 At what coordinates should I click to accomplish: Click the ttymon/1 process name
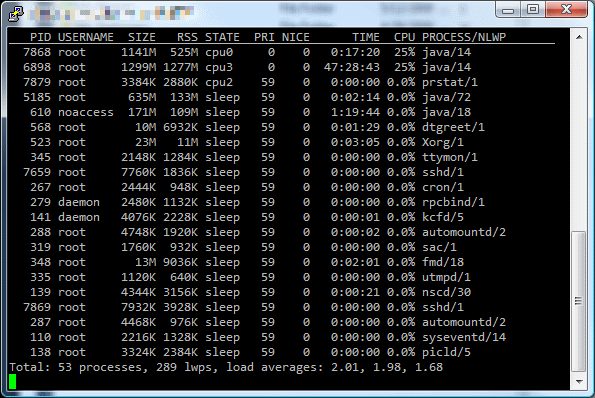pos(450,157)
